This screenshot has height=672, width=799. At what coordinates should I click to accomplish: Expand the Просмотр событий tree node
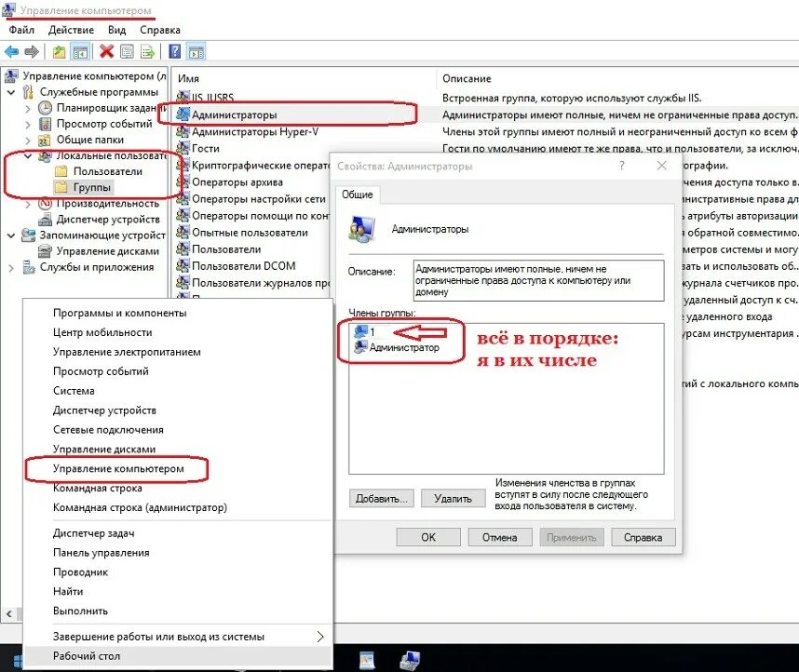coord(28,125)
